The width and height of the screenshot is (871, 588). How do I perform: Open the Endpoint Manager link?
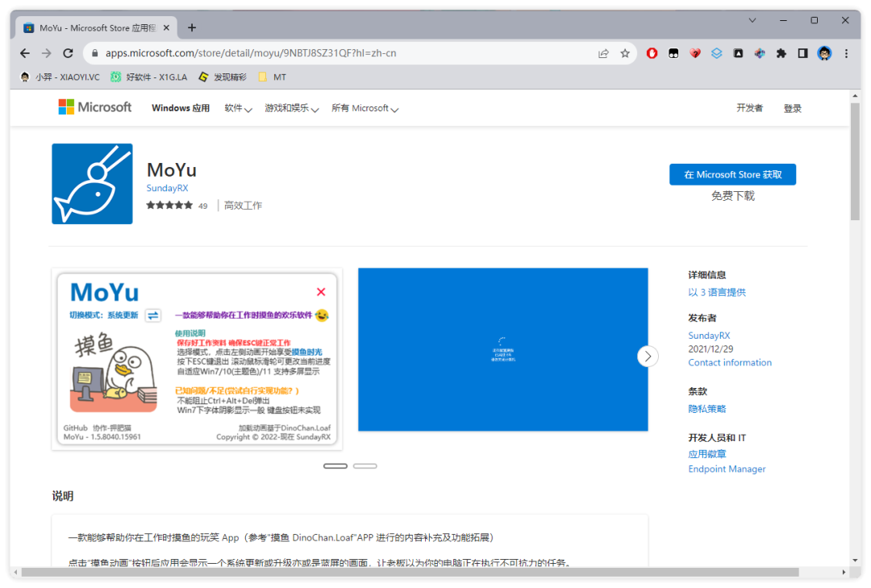pos(727,469)
